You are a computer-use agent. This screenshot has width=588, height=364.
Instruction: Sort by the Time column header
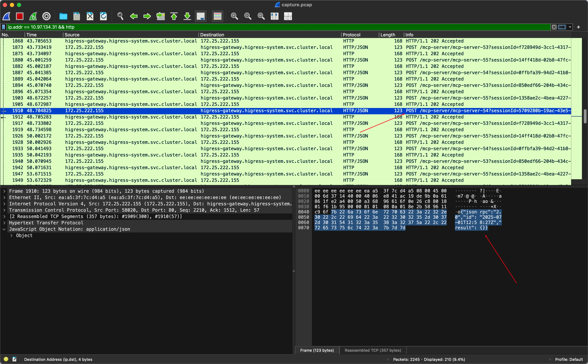(x=44, y=35)
